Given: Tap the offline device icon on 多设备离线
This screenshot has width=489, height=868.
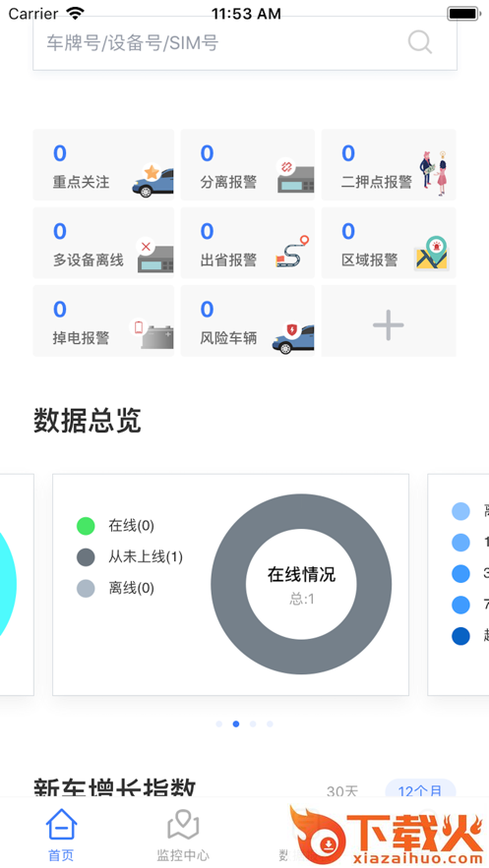Looking at the screenshot, I should point(155,256).
